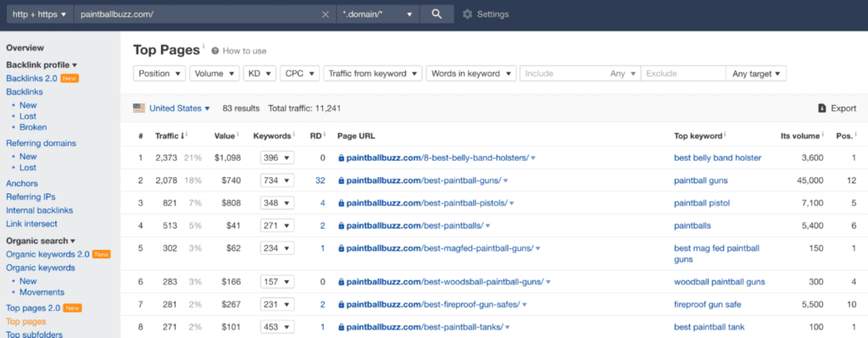Image resolution: width=868 pixels, height=338 pixels.
Task: Open the Volume filter dropdown
Action: [214, 74]
